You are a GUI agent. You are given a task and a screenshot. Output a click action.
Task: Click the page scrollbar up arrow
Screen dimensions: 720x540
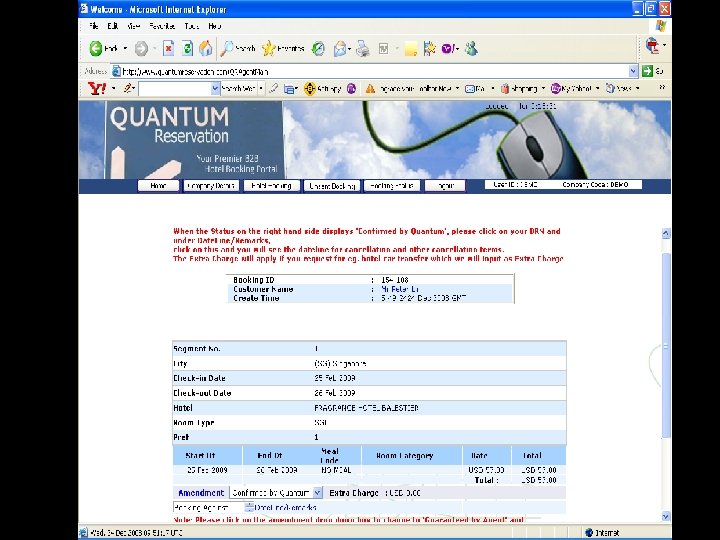(666, 233)
